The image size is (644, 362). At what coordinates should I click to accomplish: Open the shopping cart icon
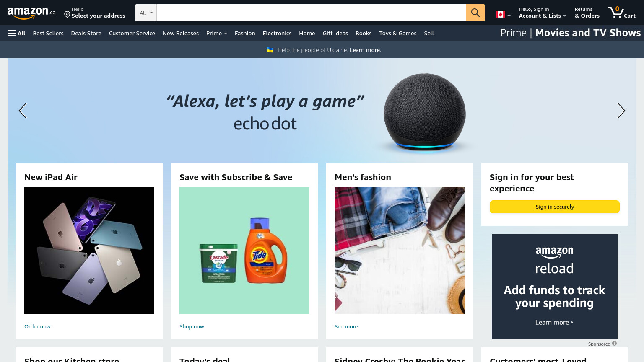click(x=622, y=13)
